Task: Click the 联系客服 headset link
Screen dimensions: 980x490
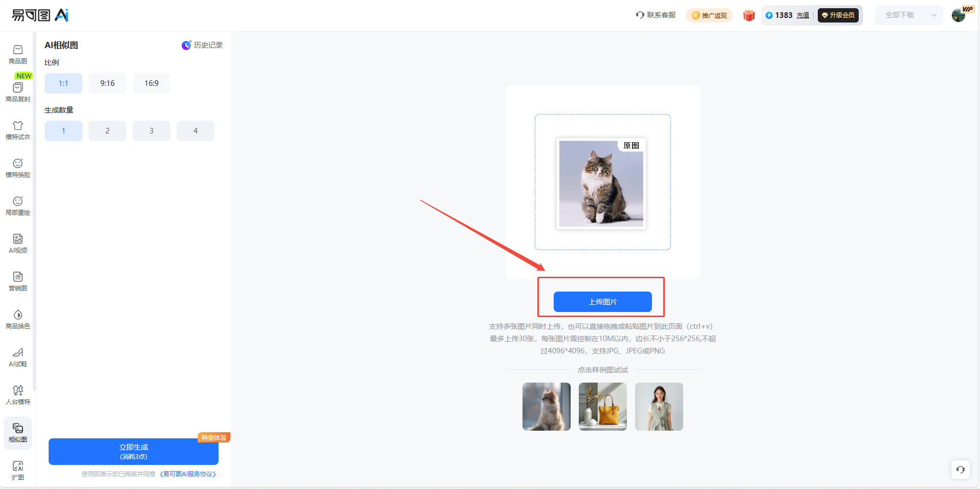Action: (656, 15)
